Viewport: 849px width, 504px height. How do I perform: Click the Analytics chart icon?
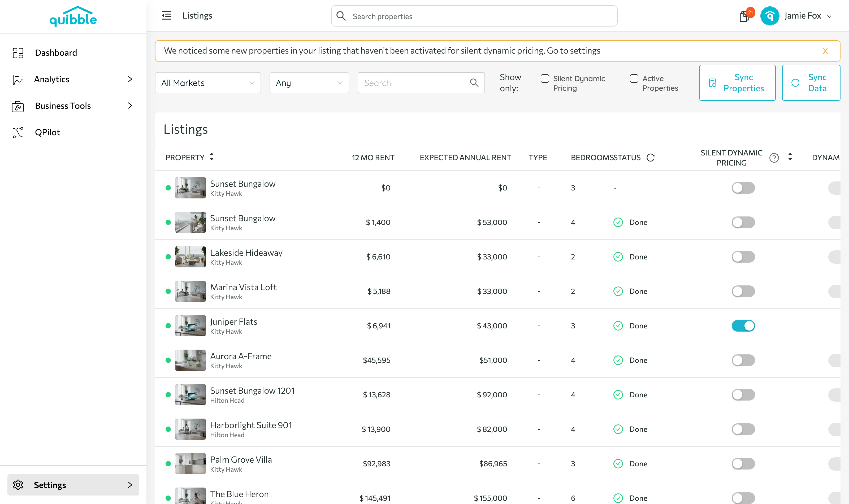(18, 80)
